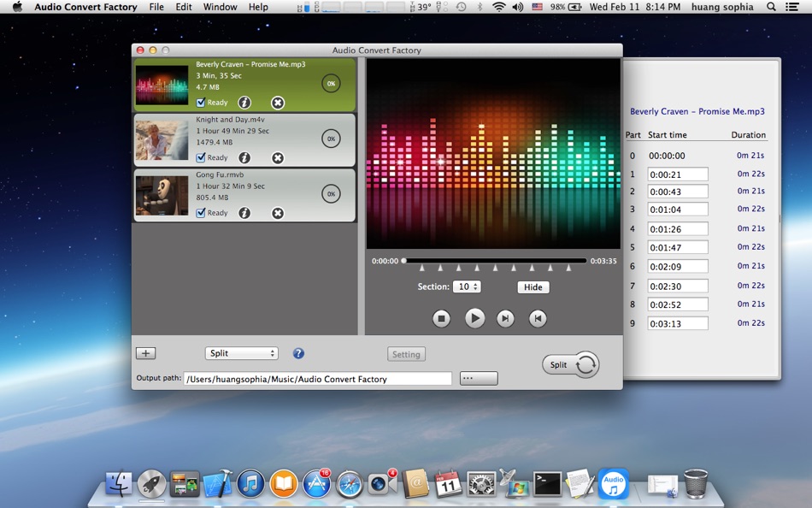Click the Duration column header

[748, 135]
